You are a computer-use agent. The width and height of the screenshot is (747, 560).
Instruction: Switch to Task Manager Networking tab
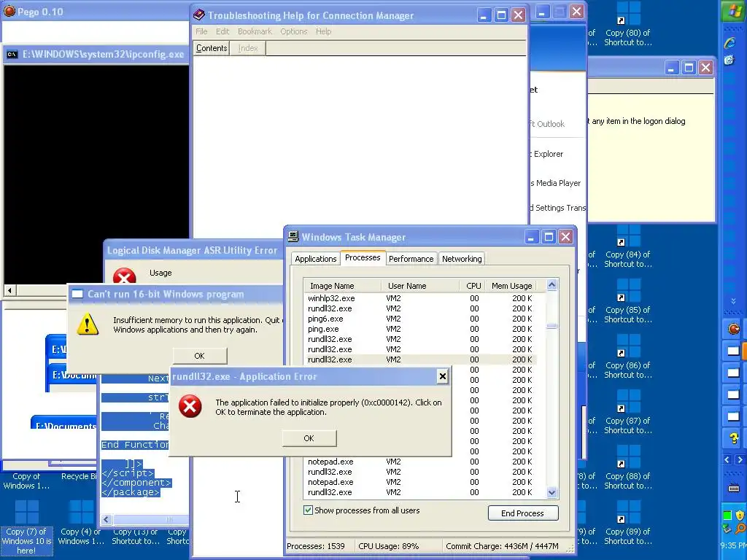(462, 259)
